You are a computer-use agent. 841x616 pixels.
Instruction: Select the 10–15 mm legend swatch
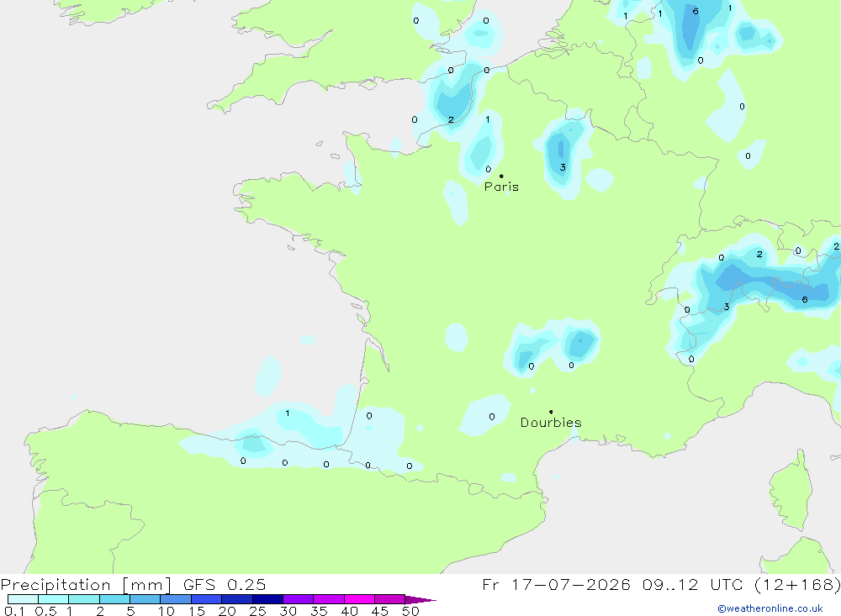coord(176,599)
